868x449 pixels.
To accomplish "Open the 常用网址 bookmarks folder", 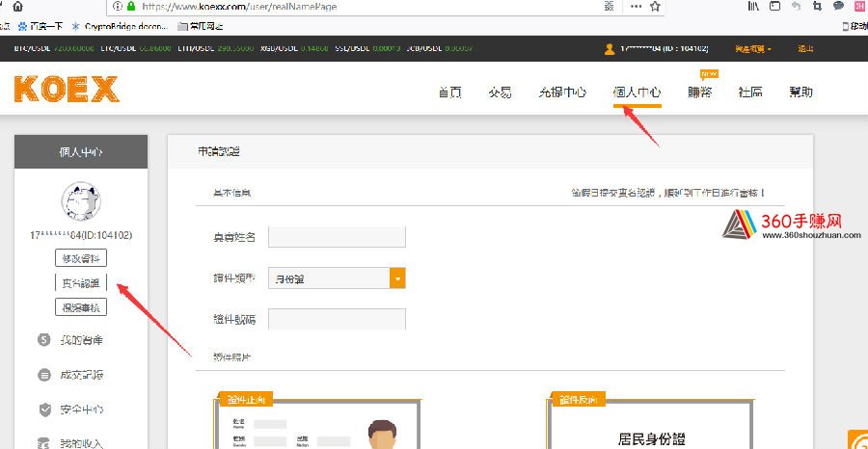I will pos(201,26).
